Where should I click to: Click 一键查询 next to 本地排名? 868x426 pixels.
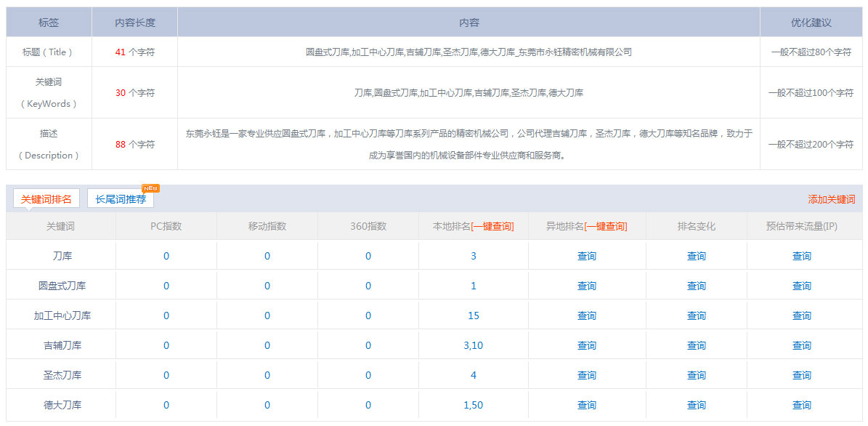tap(492, 226)
